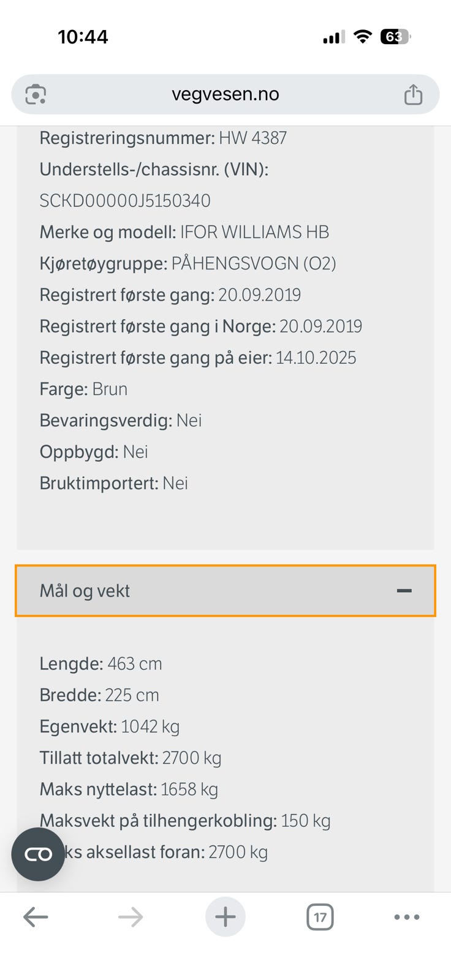Viewport: 451px width, 980px height.
Task: Tap the Wi-Fi icon in status bar
Action: click(x=363, y=37)
